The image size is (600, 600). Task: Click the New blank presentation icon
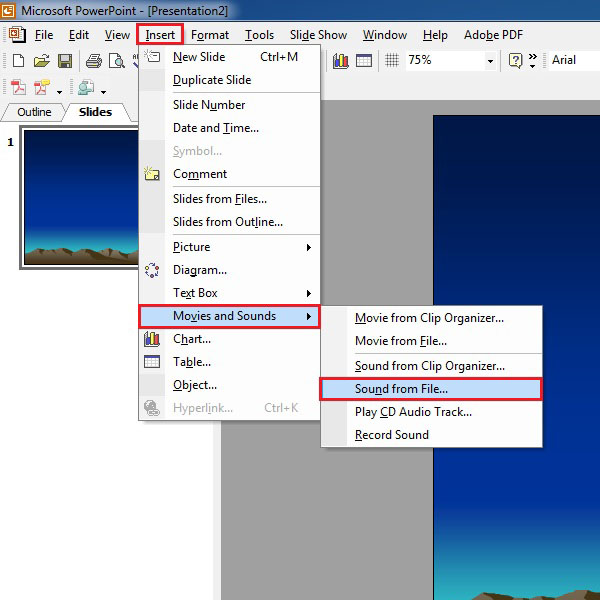point(18,60)
